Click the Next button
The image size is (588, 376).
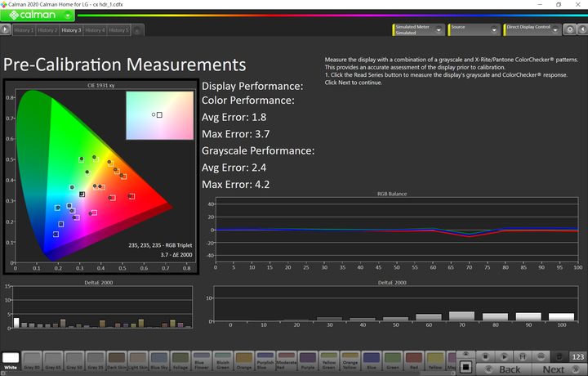(559, 369)
